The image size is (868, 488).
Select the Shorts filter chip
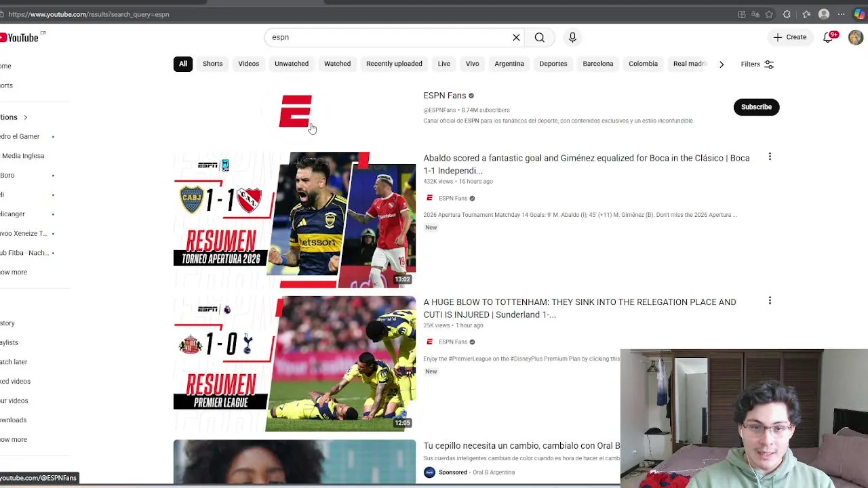pyautogui.click(x=212, y=64)
